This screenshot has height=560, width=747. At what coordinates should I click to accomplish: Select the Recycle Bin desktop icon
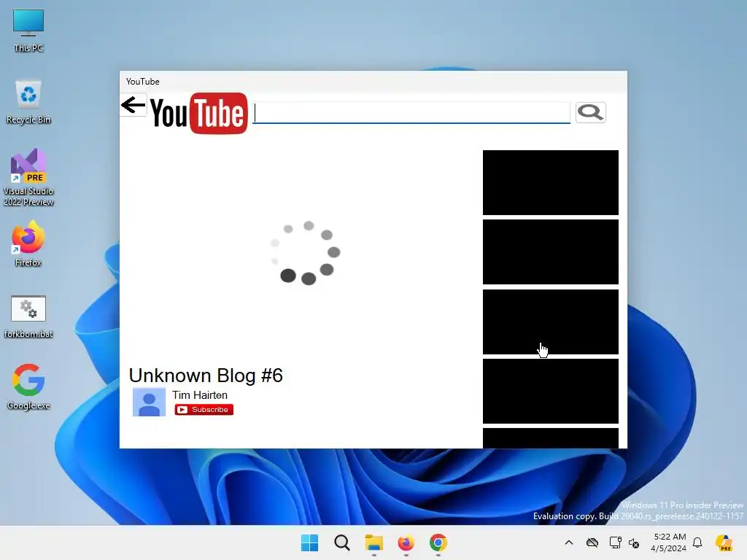(28, 102)
